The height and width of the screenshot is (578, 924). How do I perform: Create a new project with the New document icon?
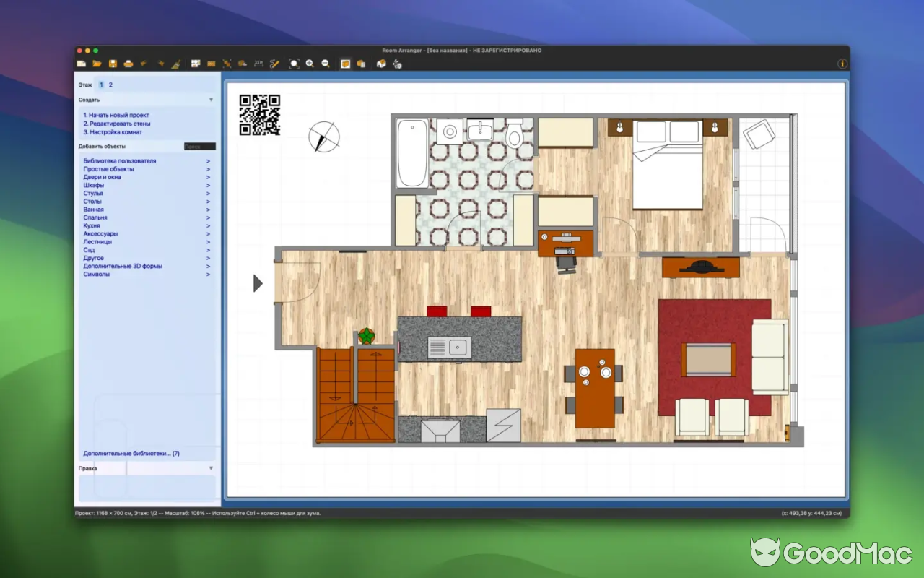point(82,64)
